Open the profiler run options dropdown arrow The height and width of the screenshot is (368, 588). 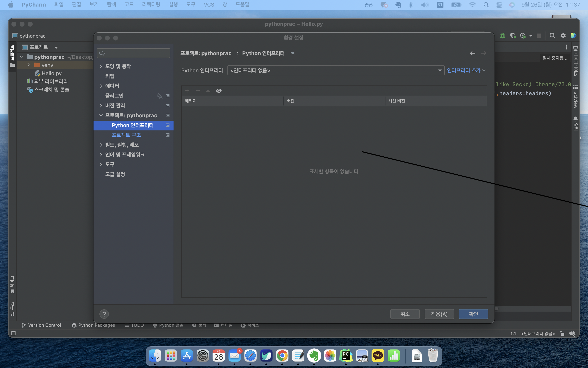(531, 36)
